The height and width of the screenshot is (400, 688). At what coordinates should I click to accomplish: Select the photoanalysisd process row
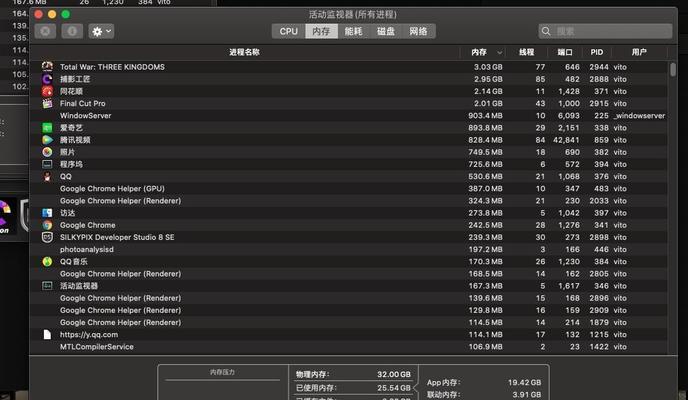[x=349, y=250]
